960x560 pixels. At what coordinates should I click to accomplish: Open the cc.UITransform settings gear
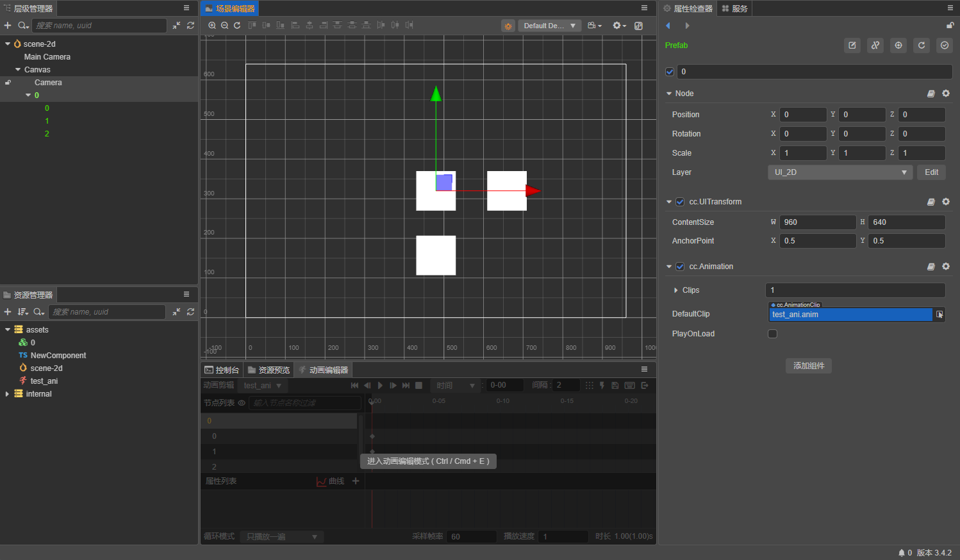point(946,202)
